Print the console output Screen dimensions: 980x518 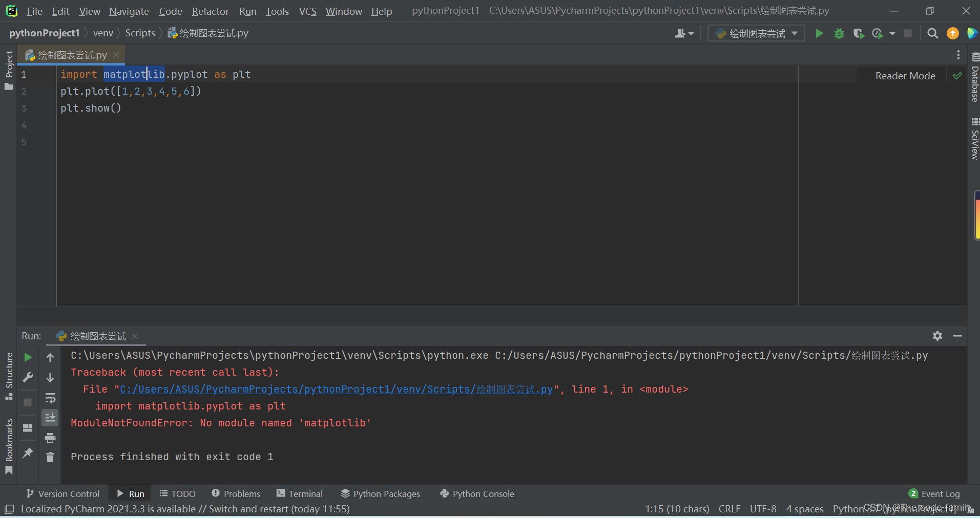coord(50,438)
